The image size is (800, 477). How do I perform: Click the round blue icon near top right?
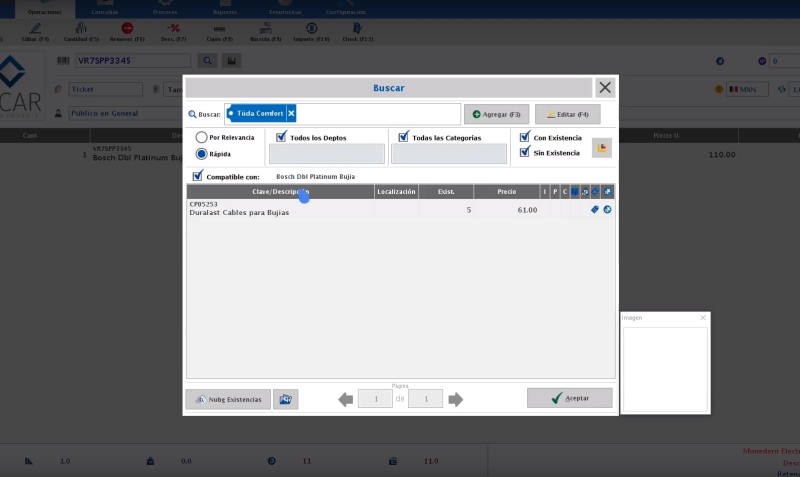(720, 61)
